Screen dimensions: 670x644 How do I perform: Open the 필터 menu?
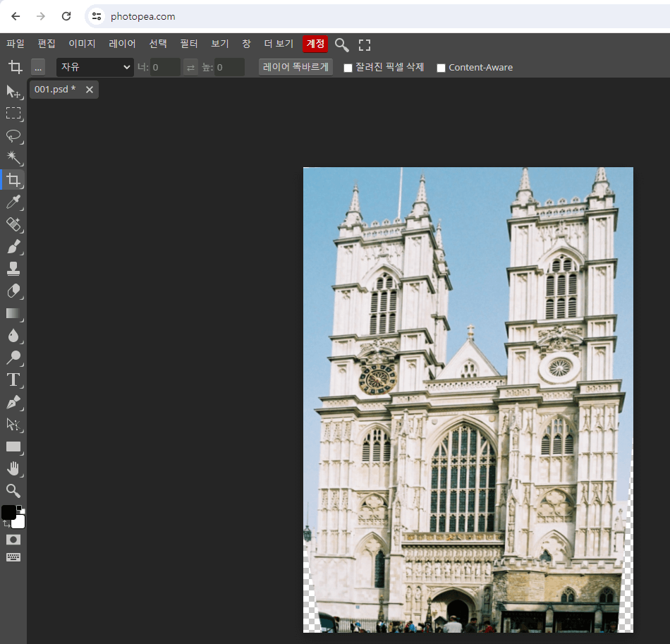(189, 44)
